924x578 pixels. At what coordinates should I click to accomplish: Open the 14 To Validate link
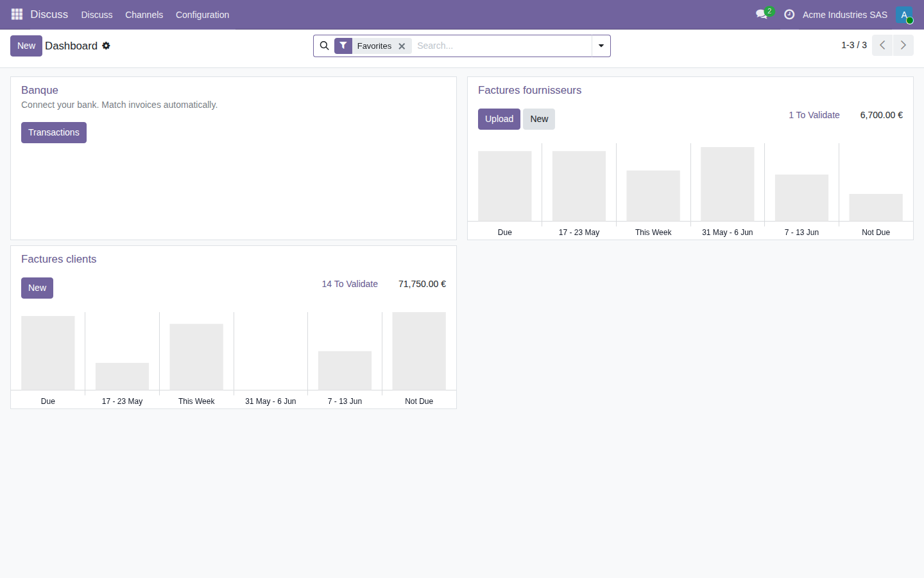[350, 284]
